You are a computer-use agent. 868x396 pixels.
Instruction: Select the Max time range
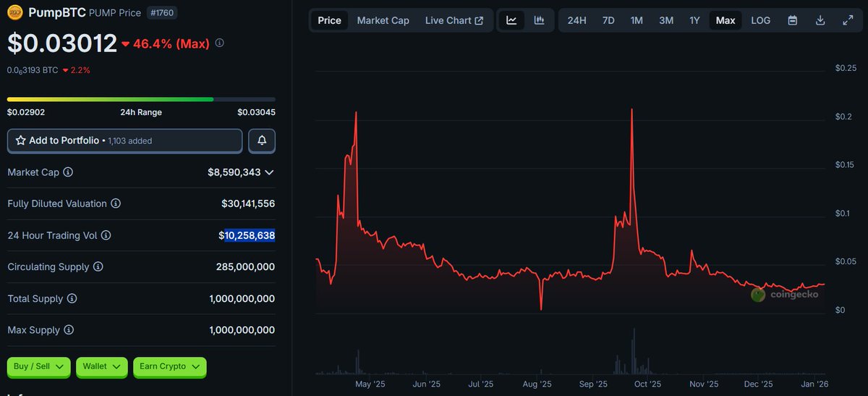pos(726,20)
